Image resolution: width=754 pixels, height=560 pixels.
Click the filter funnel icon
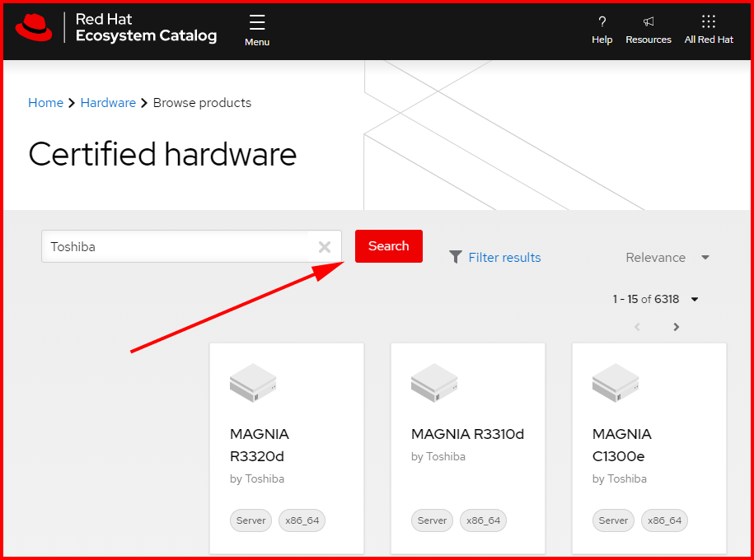point(456,257)
